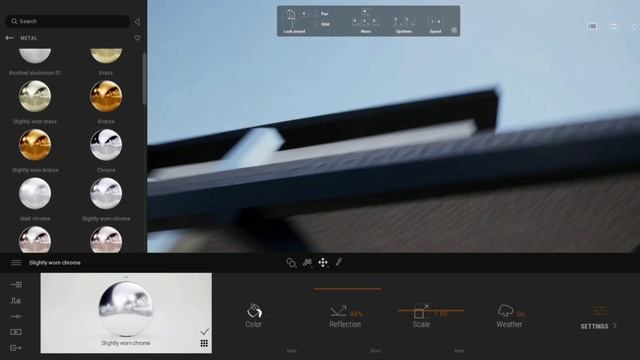Open the grid icon in material preview
Viewport: 640px width, 360px height.
(204, 343)
